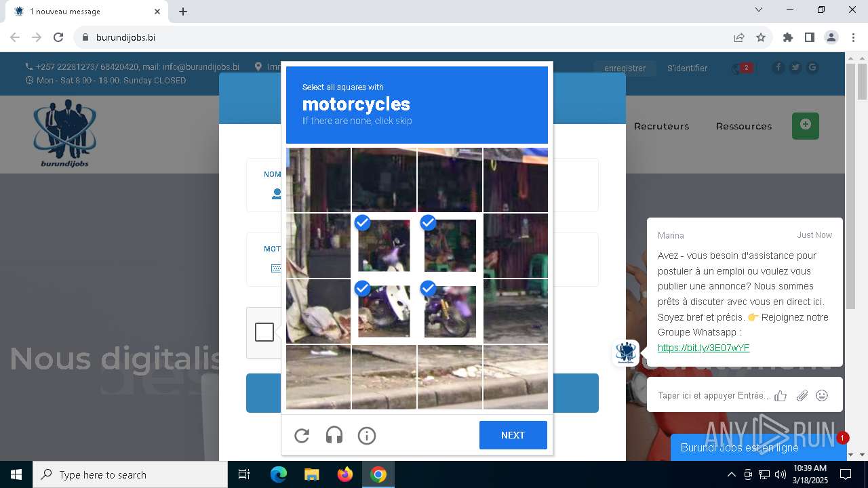The image size is (868, 488).
Task: Click the burundijobs logo
Action: pos(65,133)
